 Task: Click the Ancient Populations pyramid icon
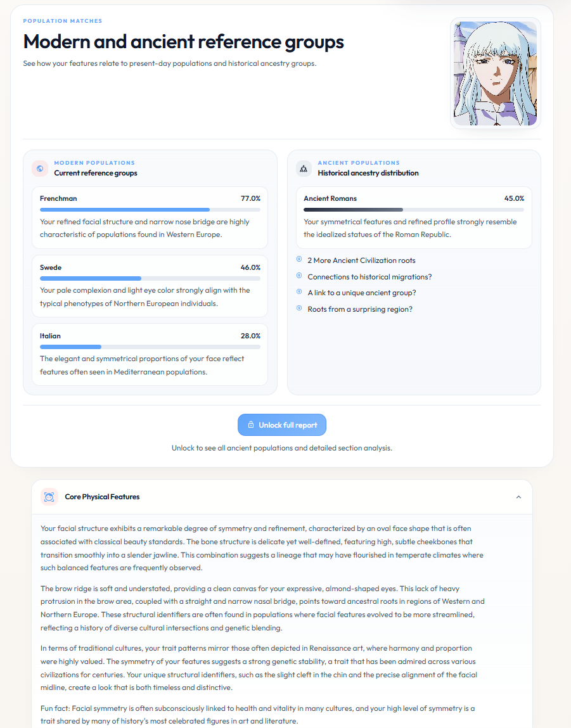304,169
